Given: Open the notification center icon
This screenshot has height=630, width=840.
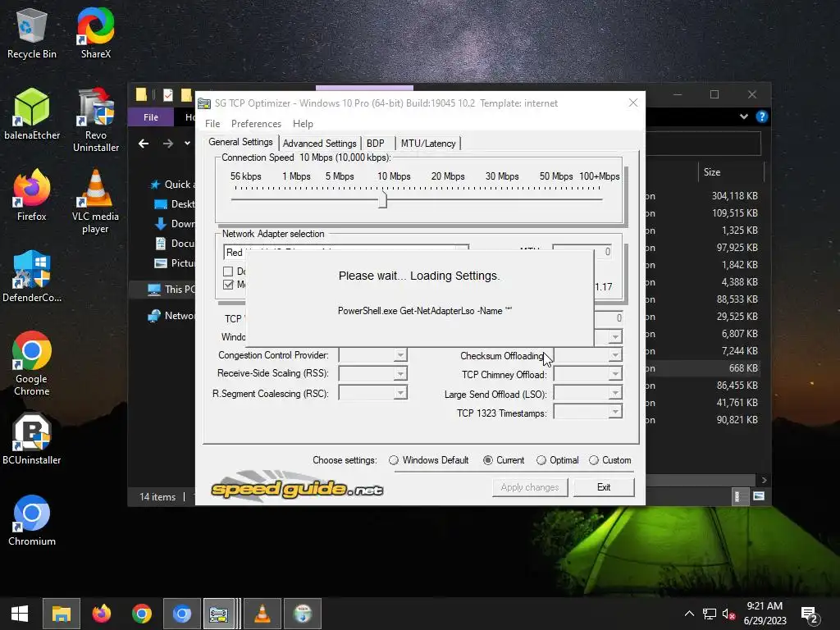Looking at the screenshot, I should point(809,615).
